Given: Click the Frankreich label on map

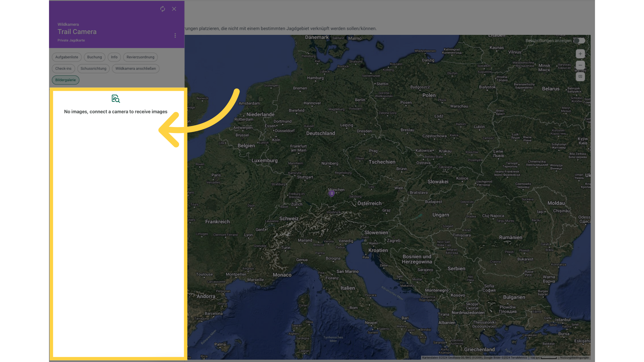Looking at the screenshot, I should (218, 222).
